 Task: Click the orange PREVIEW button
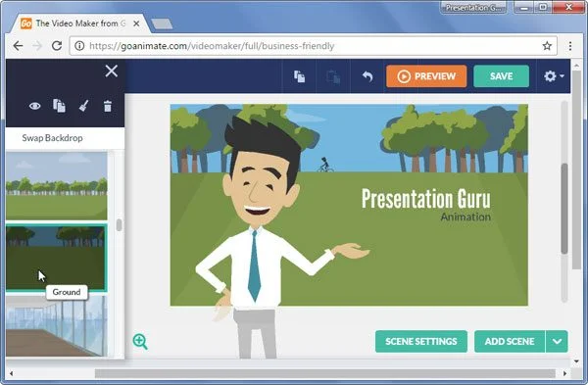click(426, 76)
